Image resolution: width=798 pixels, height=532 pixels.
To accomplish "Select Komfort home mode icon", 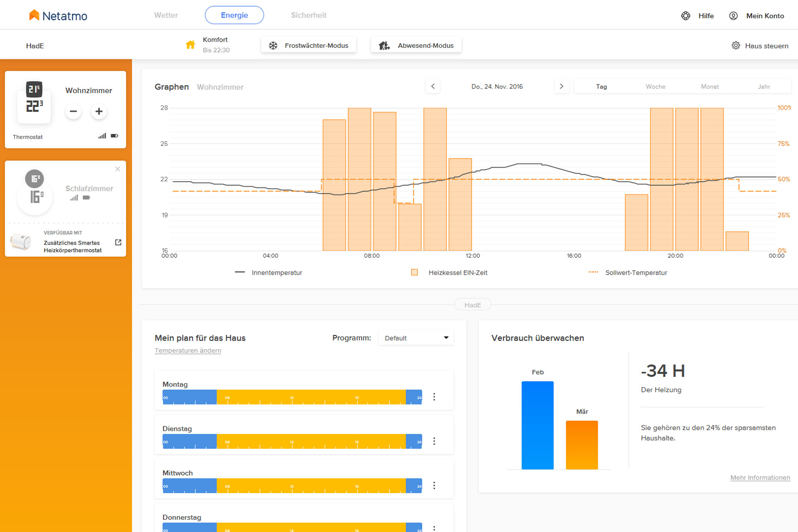I will pyautogui.click(x=190, y=45).
